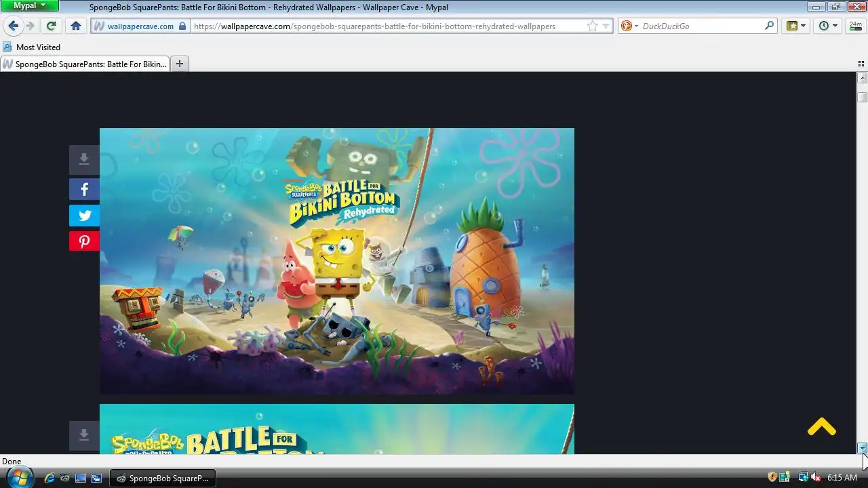Click the security shield tray icon
This screenshot has height=488, width=868.
pyautogui.click(x=772, y=478)
